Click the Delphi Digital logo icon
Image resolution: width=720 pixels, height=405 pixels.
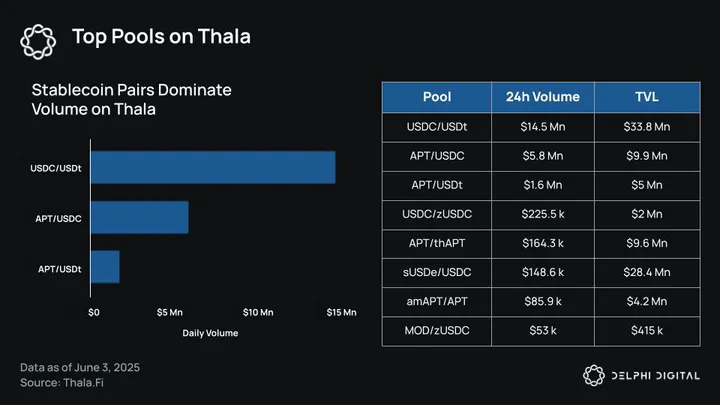[x=594, y=375]
